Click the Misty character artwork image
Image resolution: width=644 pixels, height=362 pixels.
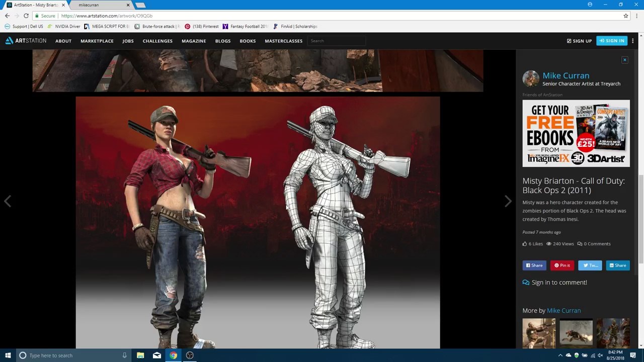click(258, 222)
